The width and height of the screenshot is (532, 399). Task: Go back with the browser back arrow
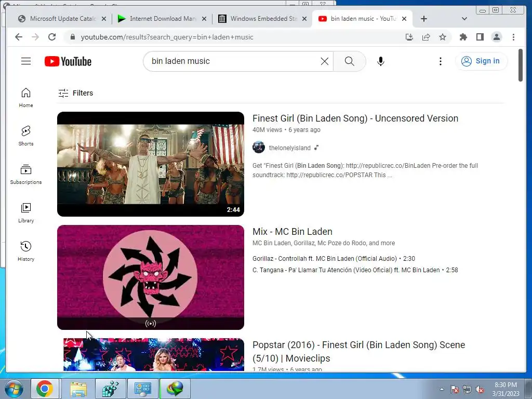(x=19, y=37)
